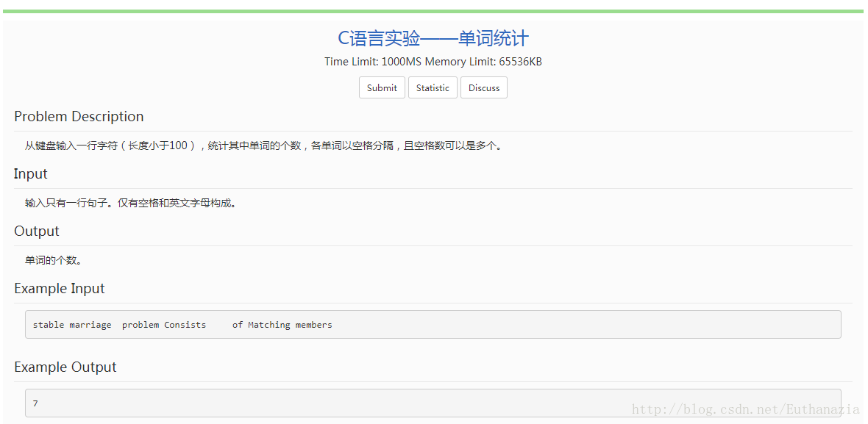Click the Problem Description heading
This screenshot has width=868, height=424.
79,117
